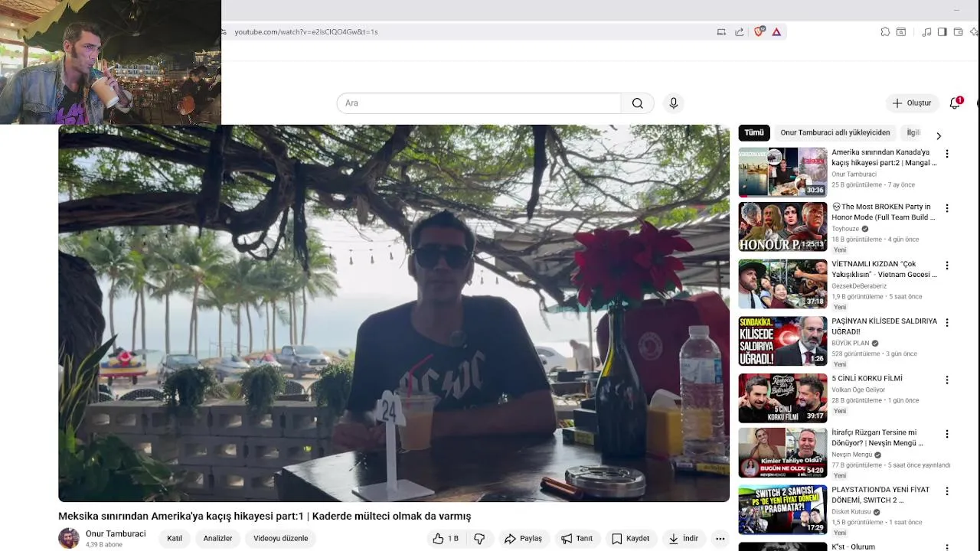Screen dimensions: 980x551
Task: Open GezsekDeBeraberiz channel name
Action: (x=859, y=286)
